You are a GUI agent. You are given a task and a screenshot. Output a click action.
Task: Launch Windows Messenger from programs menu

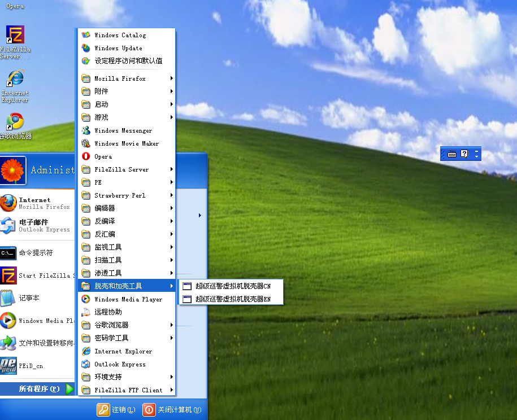tap(127, 130)
